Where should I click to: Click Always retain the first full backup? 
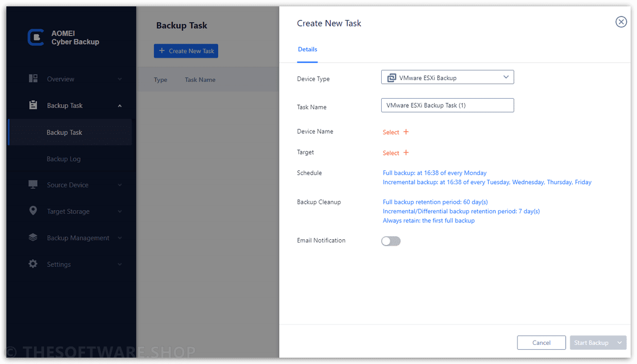pos(428,221)
